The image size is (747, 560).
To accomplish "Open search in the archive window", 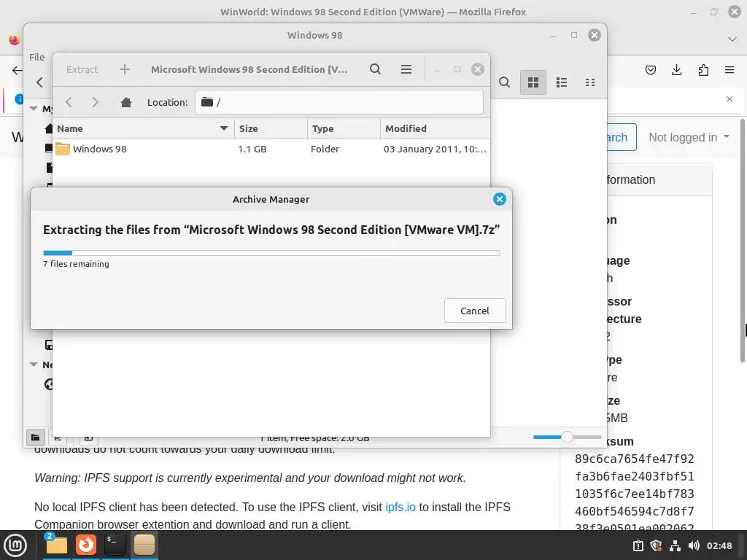I will click(376, 69).
